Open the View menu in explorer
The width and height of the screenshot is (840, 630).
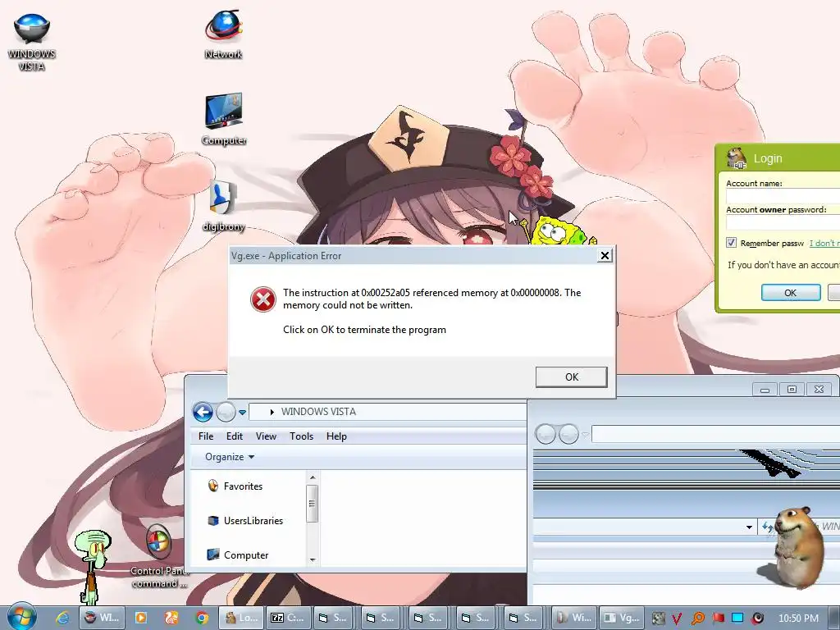click(x=266, y=436)
